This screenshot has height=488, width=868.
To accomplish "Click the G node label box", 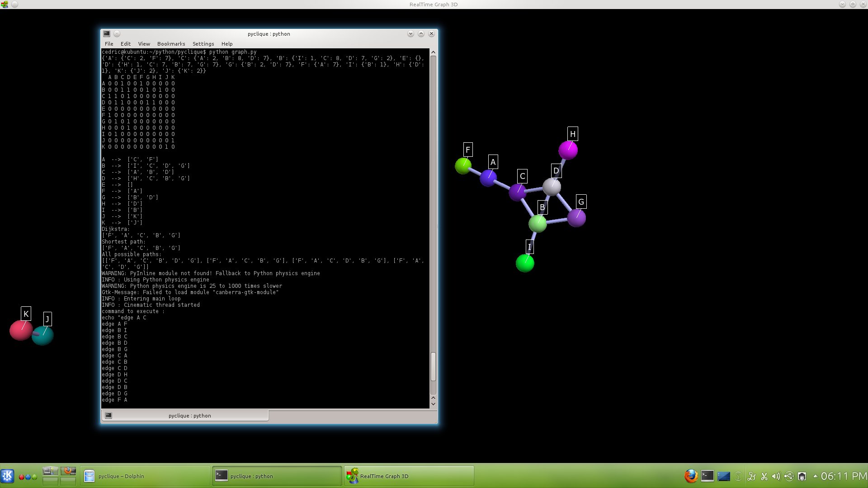I will [581, 202].
